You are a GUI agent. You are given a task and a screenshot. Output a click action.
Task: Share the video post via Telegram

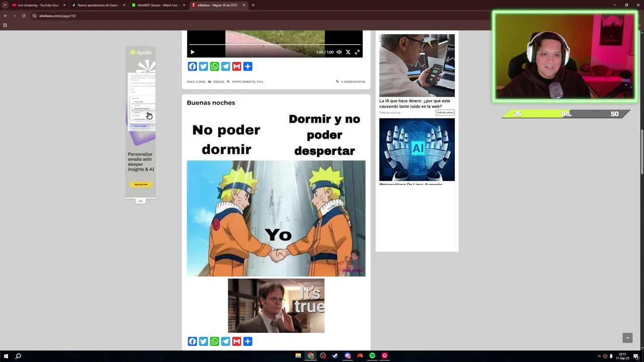[x=225, y=66]
